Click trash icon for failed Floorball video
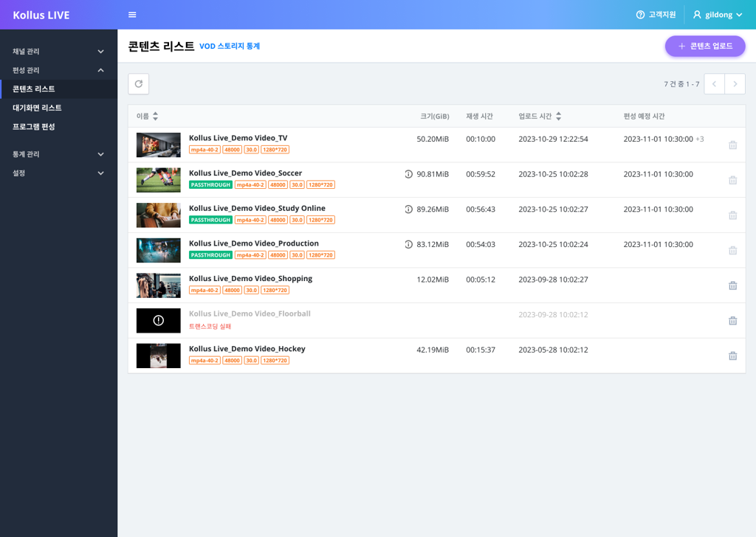 (732, 321)
